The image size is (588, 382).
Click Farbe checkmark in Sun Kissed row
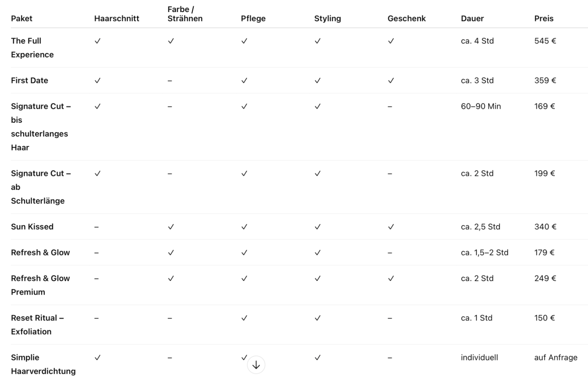coord(171,227)
